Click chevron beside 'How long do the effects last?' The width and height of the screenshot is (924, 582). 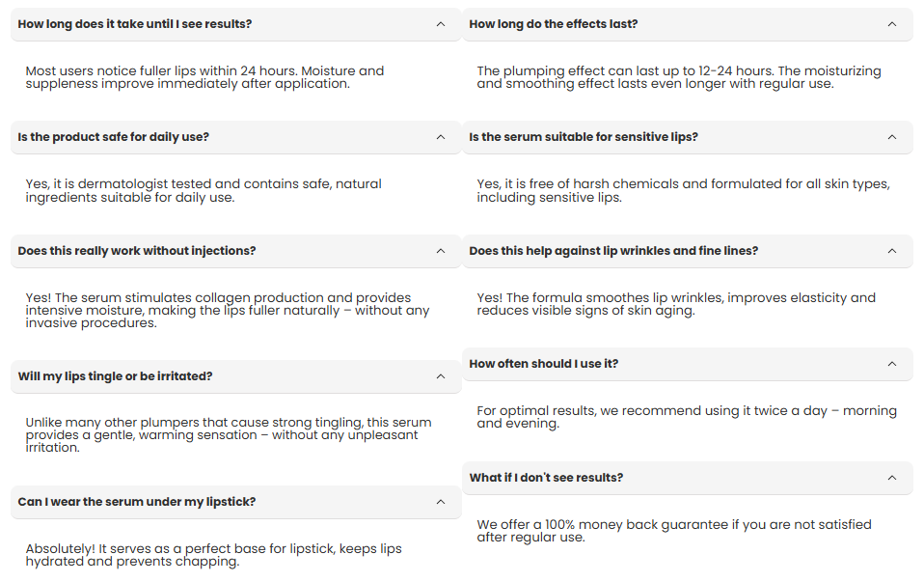click(x=892, y=24)
